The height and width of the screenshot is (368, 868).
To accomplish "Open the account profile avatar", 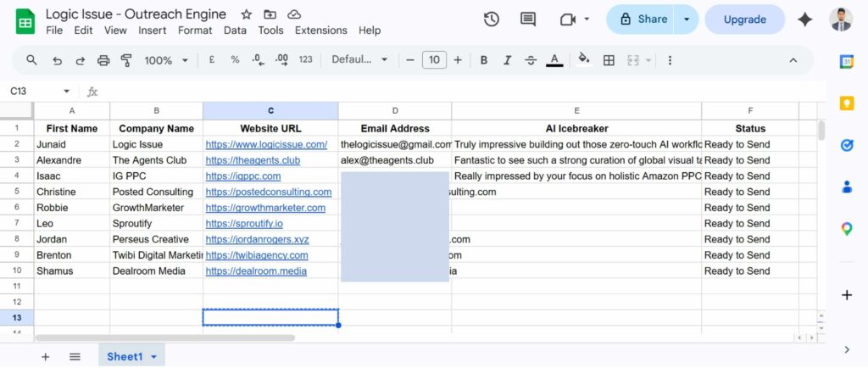I will coord(841,20).
